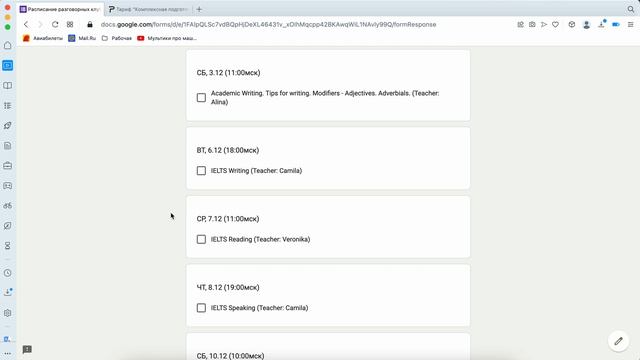The width and height of the screenshot is (640, 360).
Task: Click the ЧТ, 8.12 (19:00мск) heading
Action: pyautogui.click(x=228, y=287)
